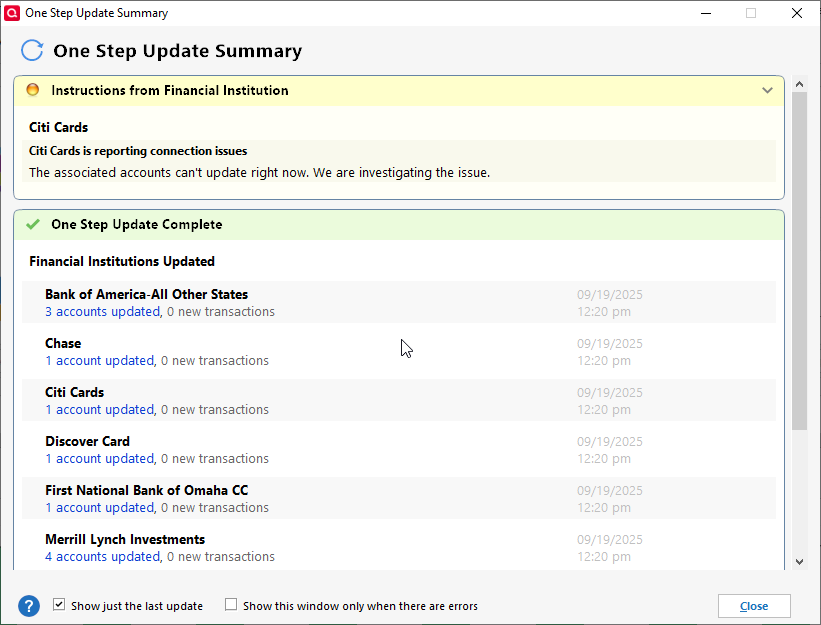Minimize the One Step Update Summary window
821x625 pixels.
point(706,13)
